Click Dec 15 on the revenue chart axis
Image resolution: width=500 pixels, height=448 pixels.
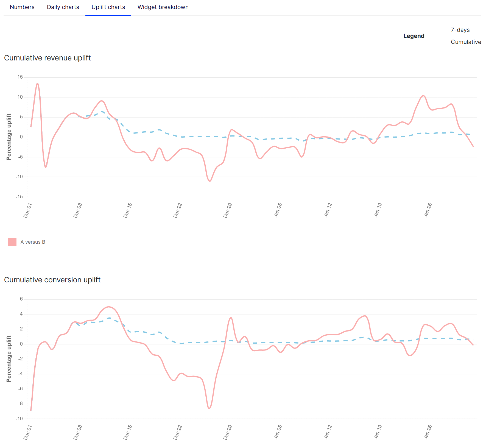click(128, 210)
